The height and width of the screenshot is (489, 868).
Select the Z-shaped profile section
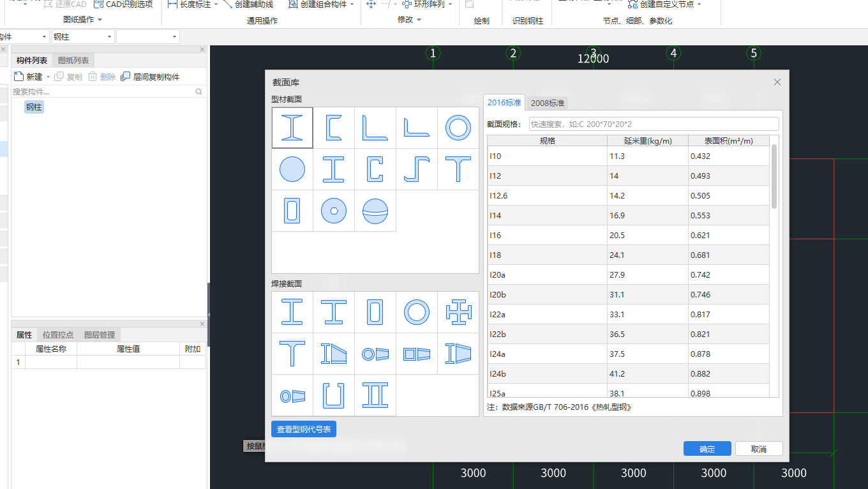point(417,169)
